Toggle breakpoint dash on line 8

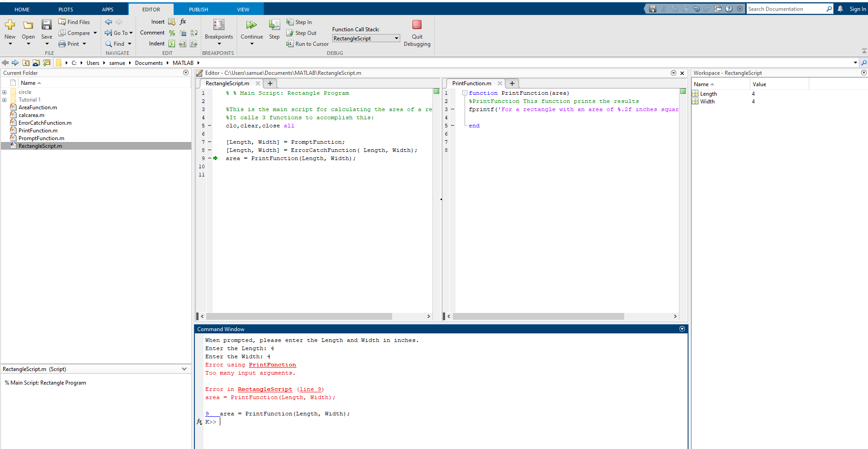(x=209, y=150)
